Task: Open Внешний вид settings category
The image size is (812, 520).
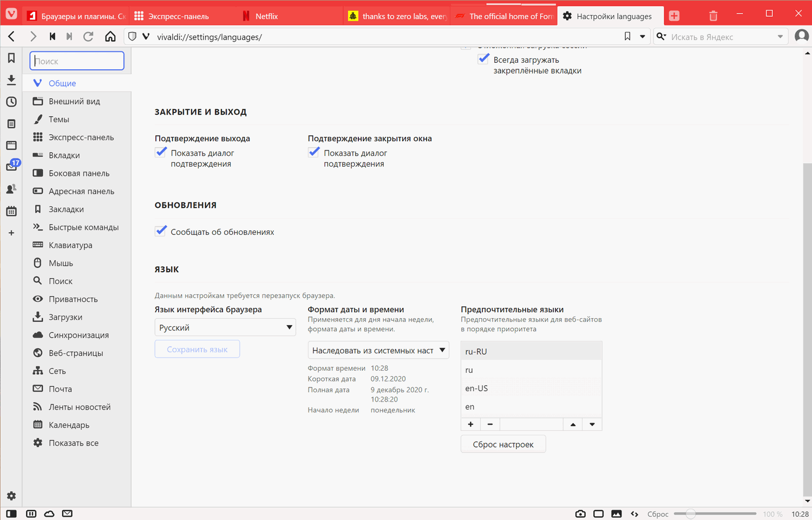Action: pyautogui.click(x=77, y=101)
